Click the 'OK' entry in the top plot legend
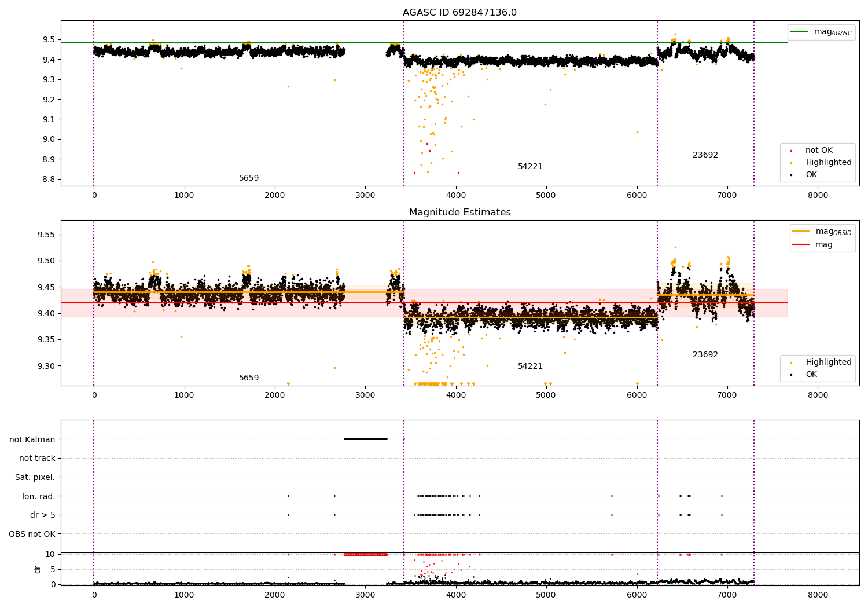Screen dimensions: 868x608 pos(811,175)
